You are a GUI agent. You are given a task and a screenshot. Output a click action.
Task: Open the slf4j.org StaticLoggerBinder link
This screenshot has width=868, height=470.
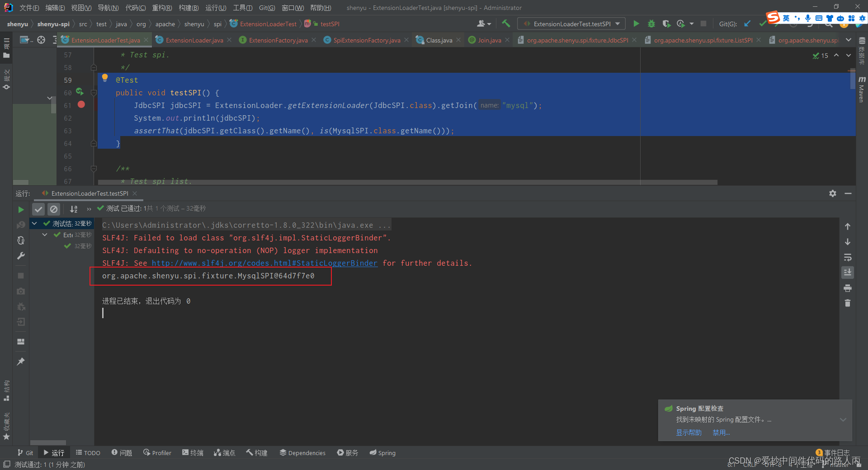click(264, 263)
